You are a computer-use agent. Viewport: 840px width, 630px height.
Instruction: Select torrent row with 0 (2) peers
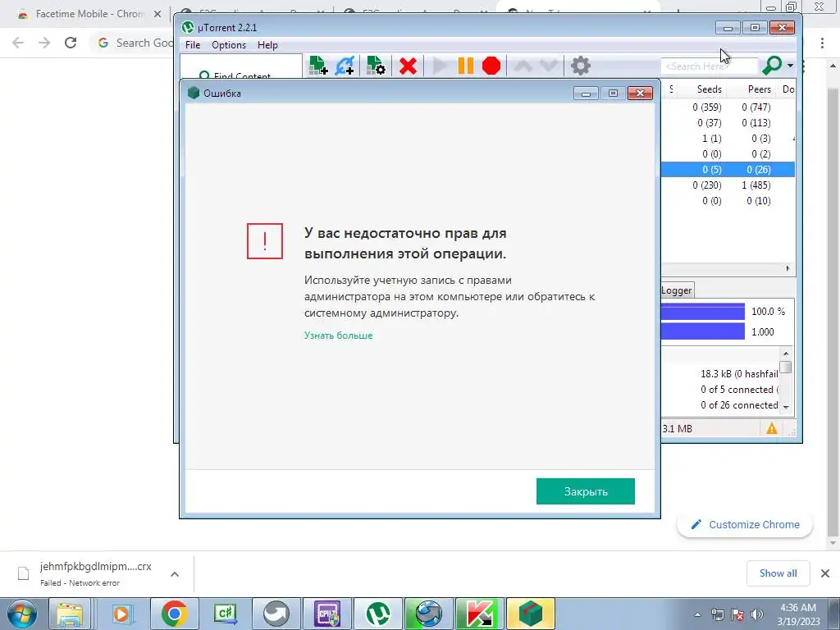pos(728,153)
